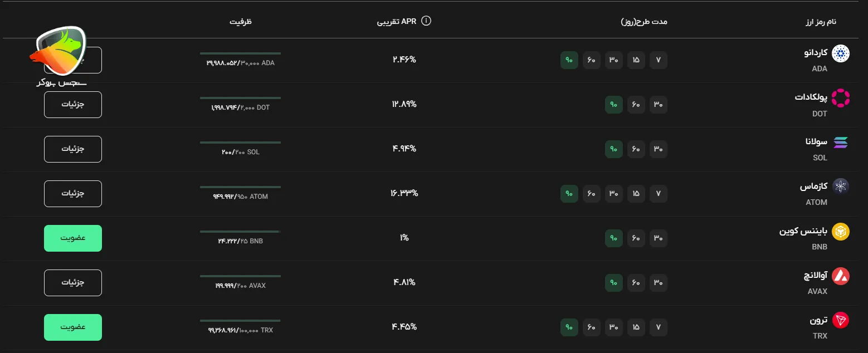The image size is (868, 353).
Task: Click the Binance Coin BNB icon
Action: click(x=840, y=232)
